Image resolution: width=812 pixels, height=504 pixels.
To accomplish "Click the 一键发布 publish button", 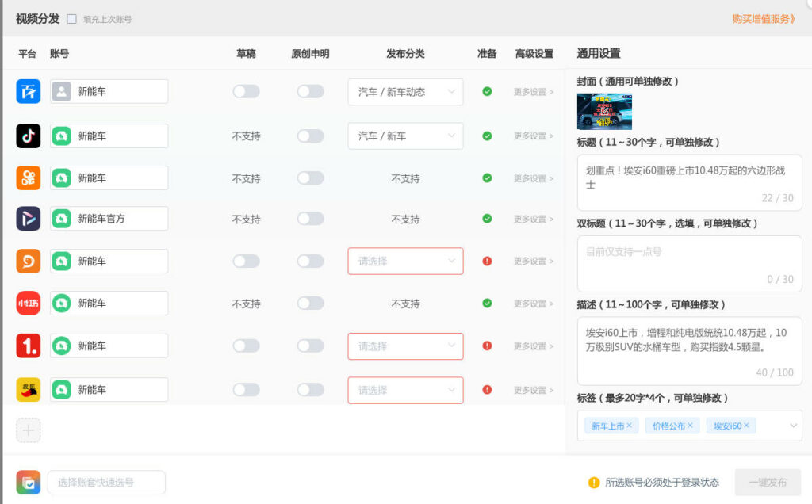I will click(767, 482).
